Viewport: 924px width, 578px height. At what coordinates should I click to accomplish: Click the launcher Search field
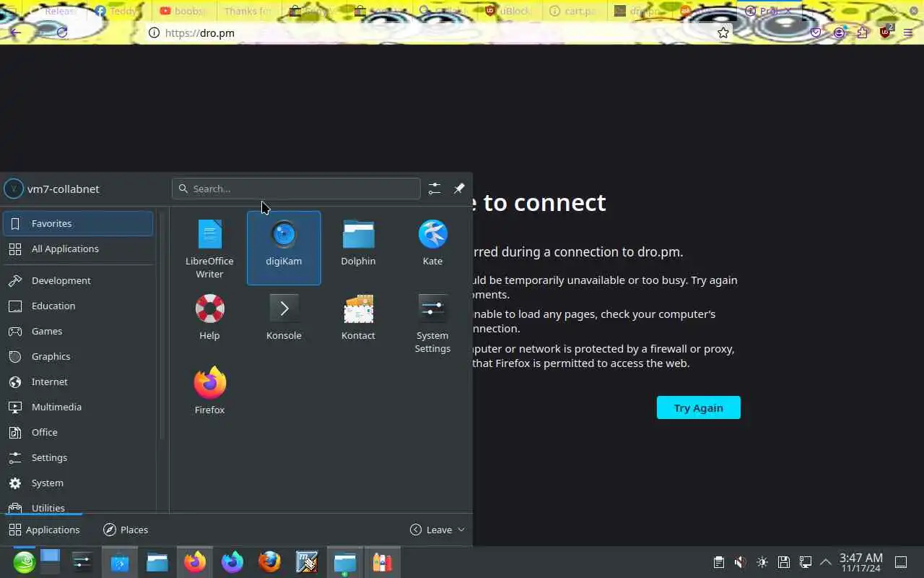pyautogui.click(x=296, y=189)
